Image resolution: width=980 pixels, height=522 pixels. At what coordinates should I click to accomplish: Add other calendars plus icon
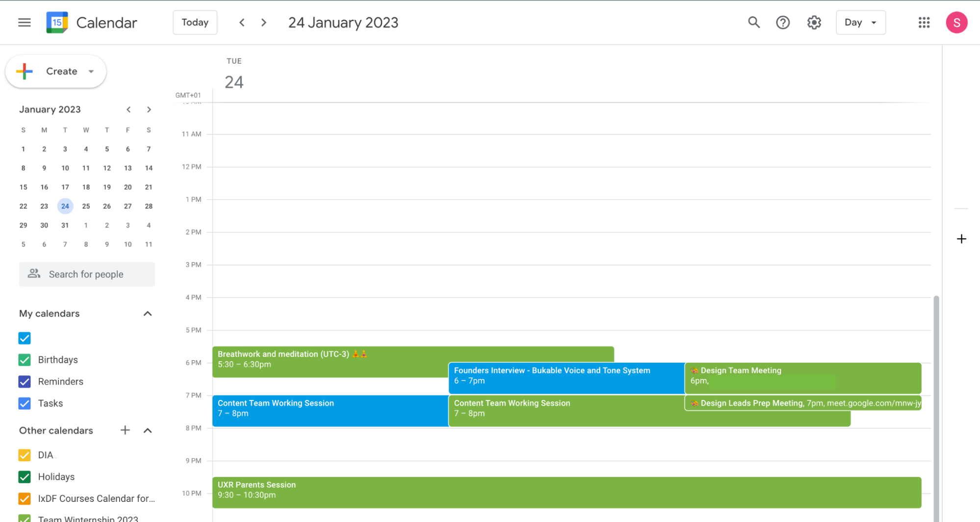(125, 430)
